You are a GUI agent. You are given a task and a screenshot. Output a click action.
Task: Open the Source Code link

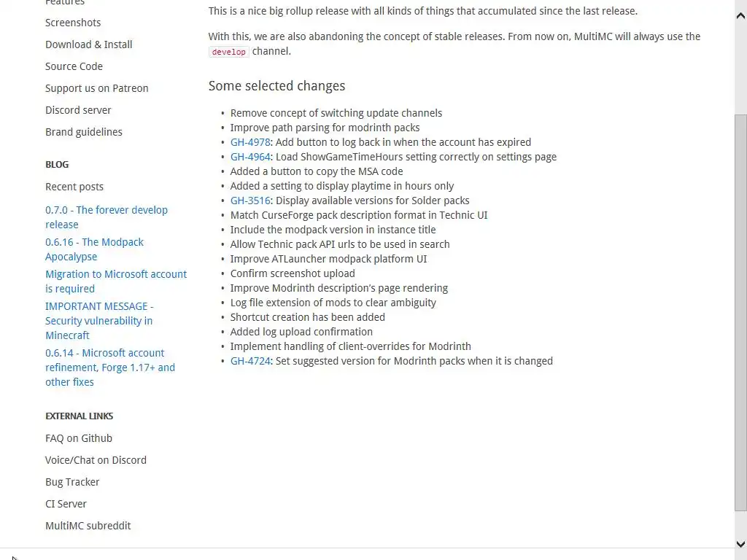tap(74, 66)
